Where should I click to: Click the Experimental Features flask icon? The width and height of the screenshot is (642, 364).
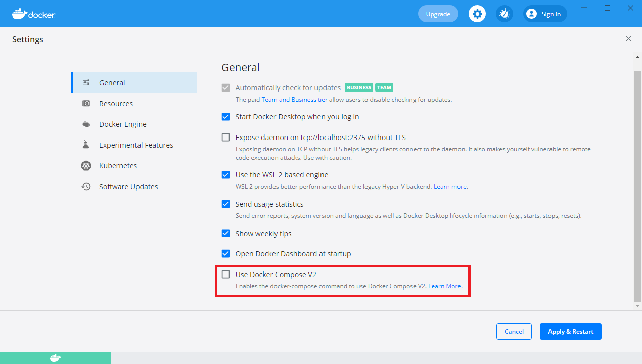click(86, 145)
